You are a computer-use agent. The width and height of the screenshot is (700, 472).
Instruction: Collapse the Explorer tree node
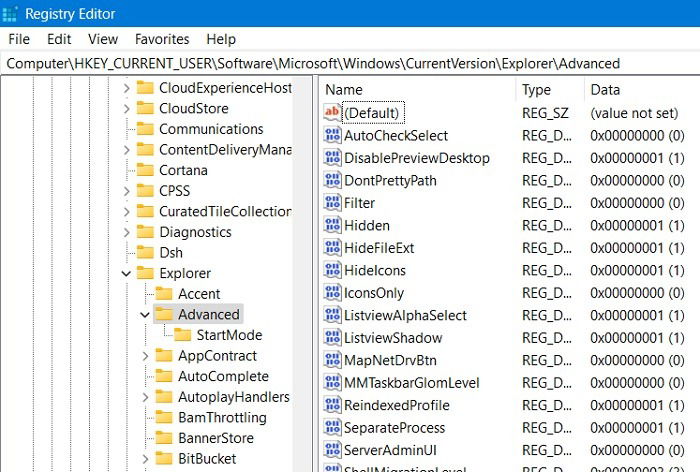tap(126, 273)
